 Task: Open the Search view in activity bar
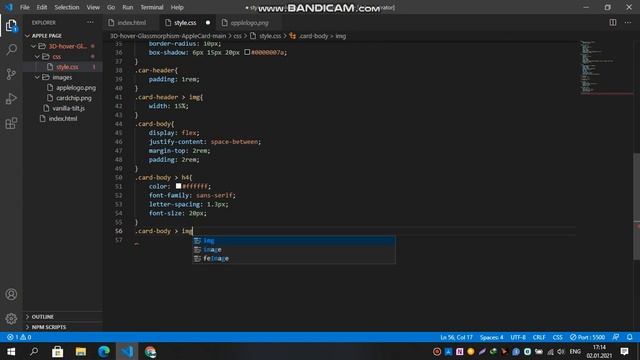11,50
